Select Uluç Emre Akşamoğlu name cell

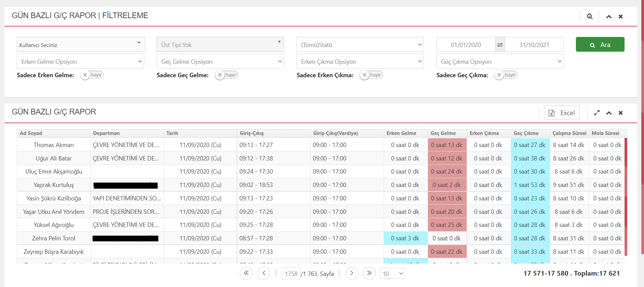pyautogui.click(x=54, y=172)
